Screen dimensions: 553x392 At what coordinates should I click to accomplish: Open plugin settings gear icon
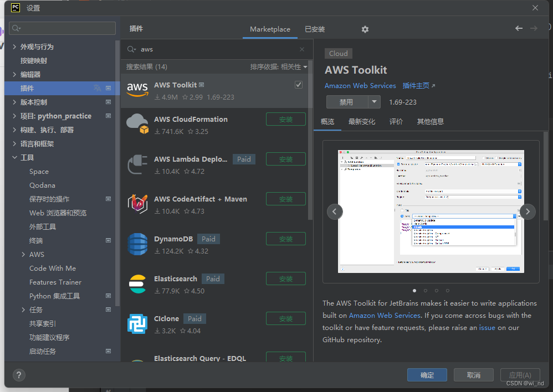point(365,29)
